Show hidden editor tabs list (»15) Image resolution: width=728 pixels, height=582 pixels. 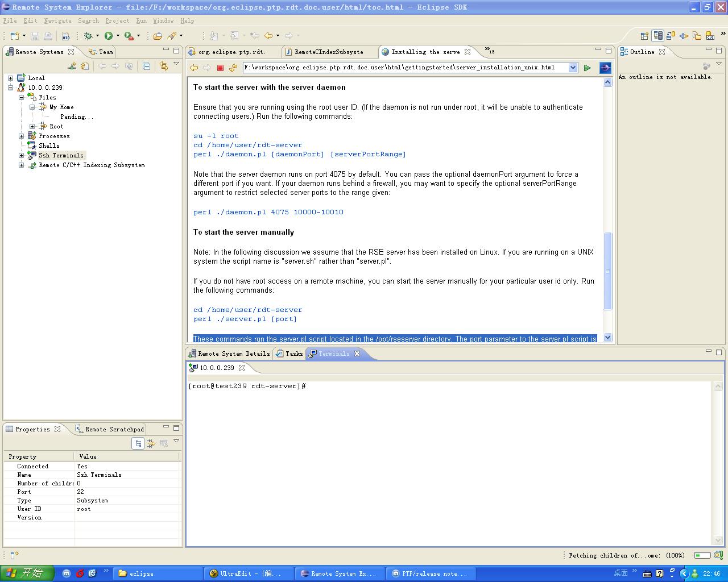(490, 51)
